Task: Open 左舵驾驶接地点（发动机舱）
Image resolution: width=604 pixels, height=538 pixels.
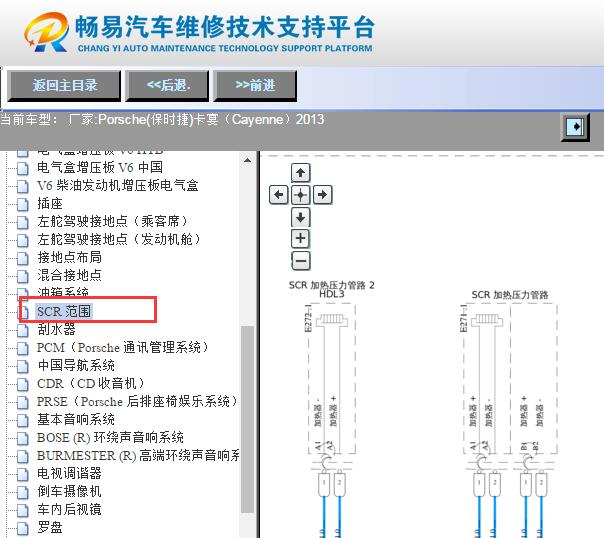Action: [119, 240]
